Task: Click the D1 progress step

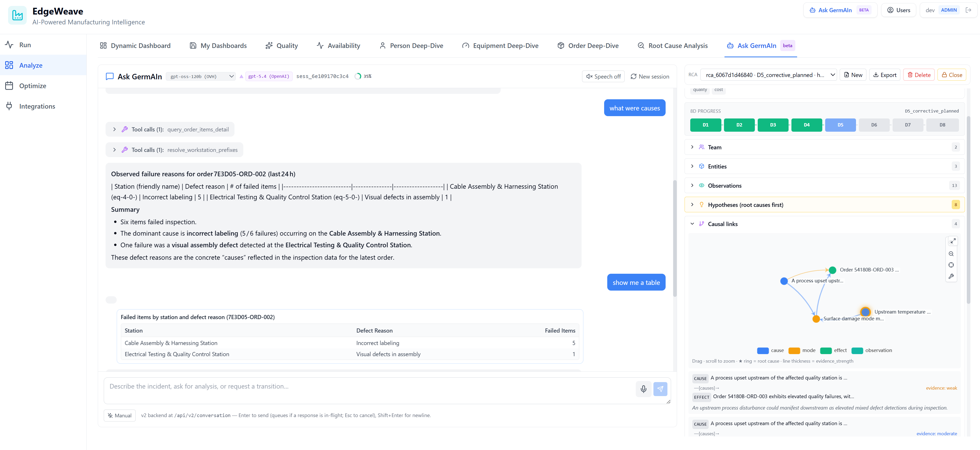Action: [705, 125]
